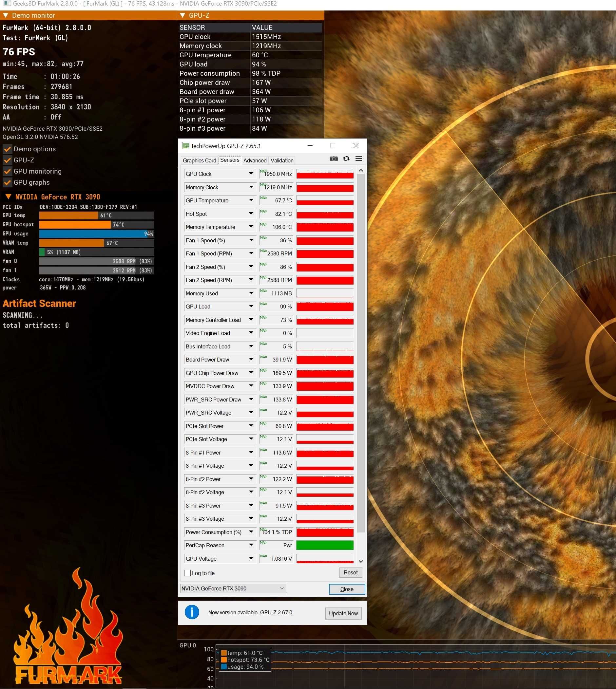Open the Validation tab
Image resolution: width=616 pixels, height=689 pixels.
tap(282, 160)
